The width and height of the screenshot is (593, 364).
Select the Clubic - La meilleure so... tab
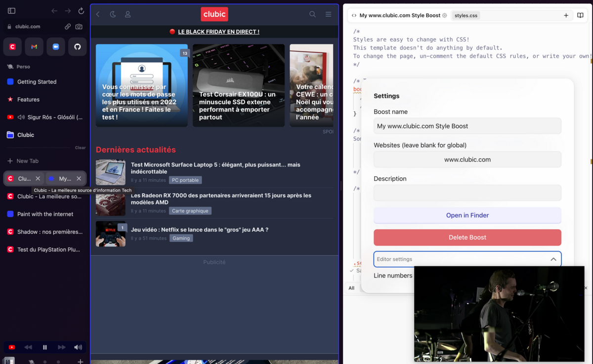(x=45, y=197)
